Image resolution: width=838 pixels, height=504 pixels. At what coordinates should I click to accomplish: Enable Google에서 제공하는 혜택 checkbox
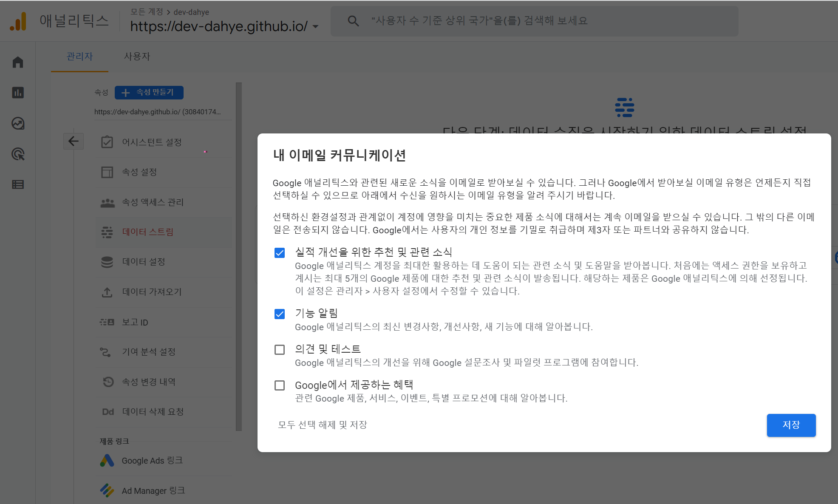click(x=280, y=385)
